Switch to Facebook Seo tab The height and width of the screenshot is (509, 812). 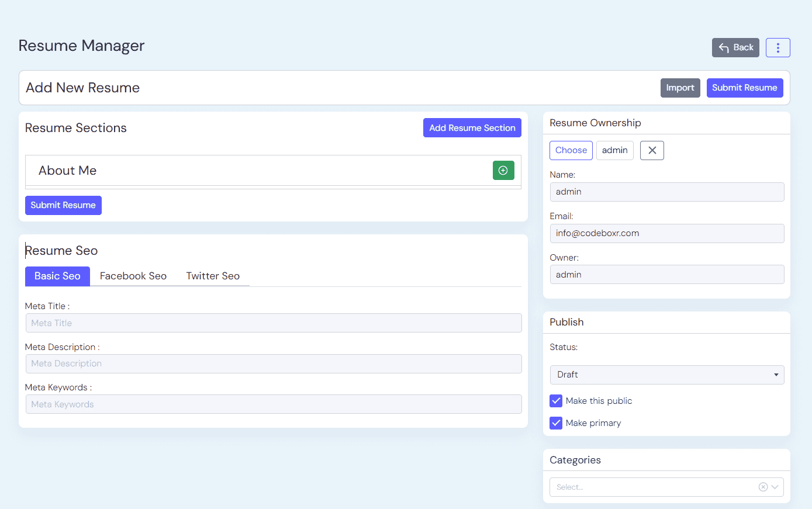click(133, 276)
